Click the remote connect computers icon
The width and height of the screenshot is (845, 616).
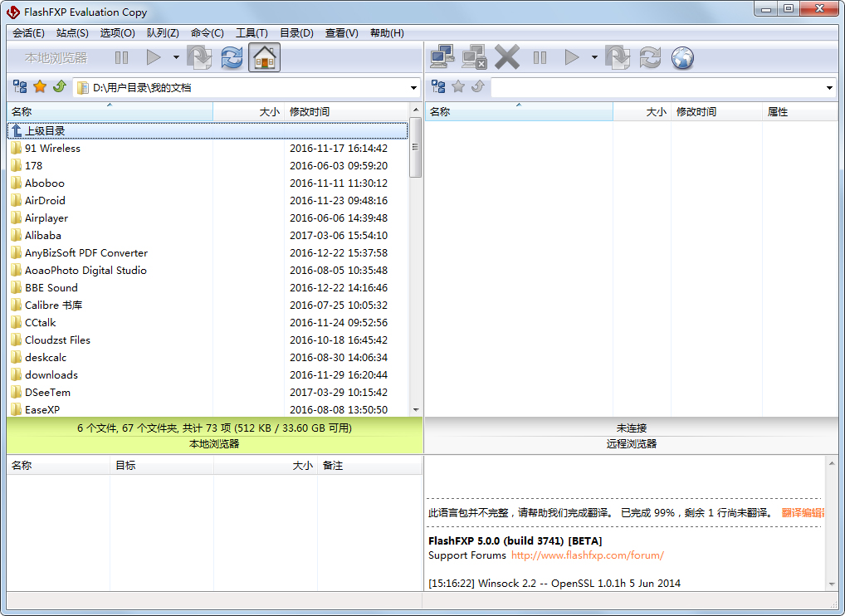442,57
